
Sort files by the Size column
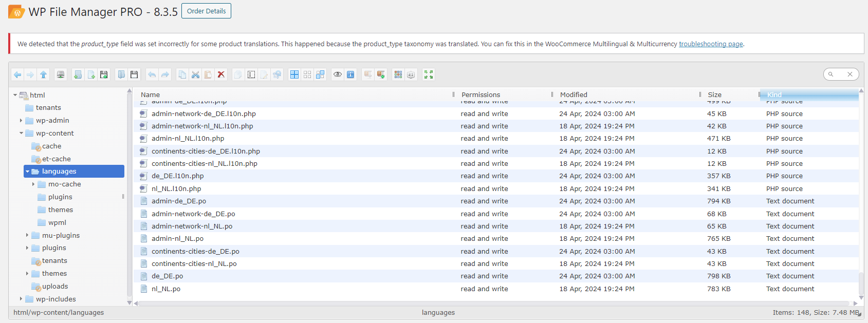(731, 94)
